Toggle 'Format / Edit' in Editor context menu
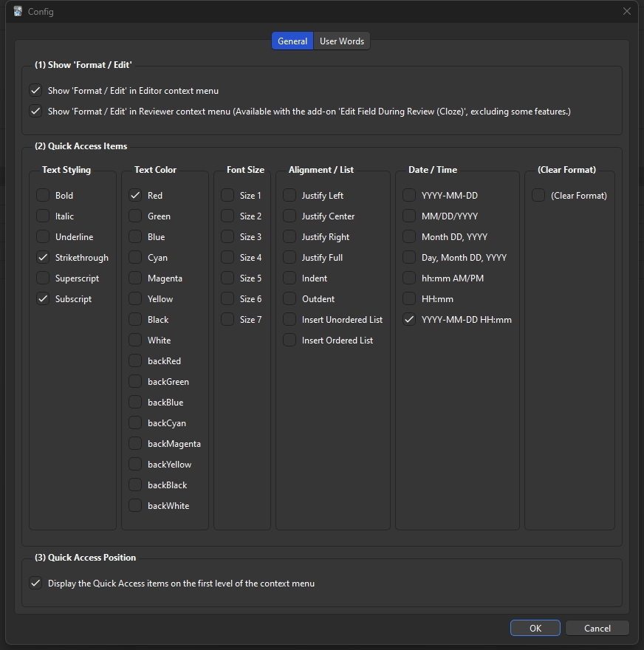Image resolution: width=644 pixels, height=650 pixels. (36, 91)
